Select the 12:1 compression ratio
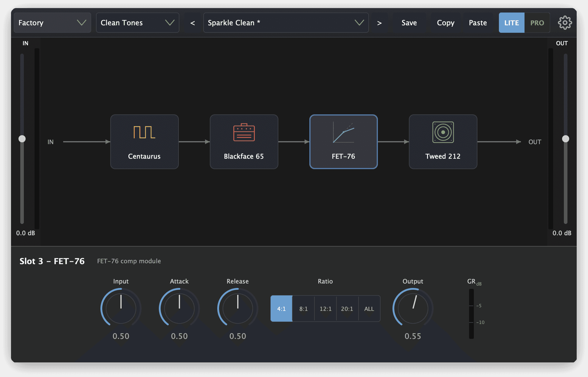Image resolution: width=588 pixels, height=377 pixels. 325,309
